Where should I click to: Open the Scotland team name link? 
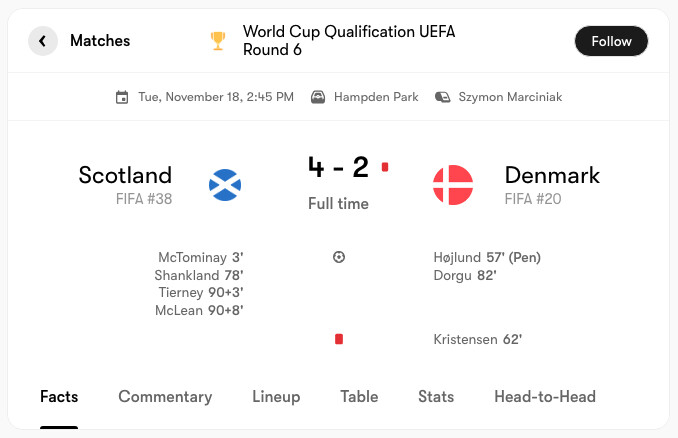coord(125,175)
